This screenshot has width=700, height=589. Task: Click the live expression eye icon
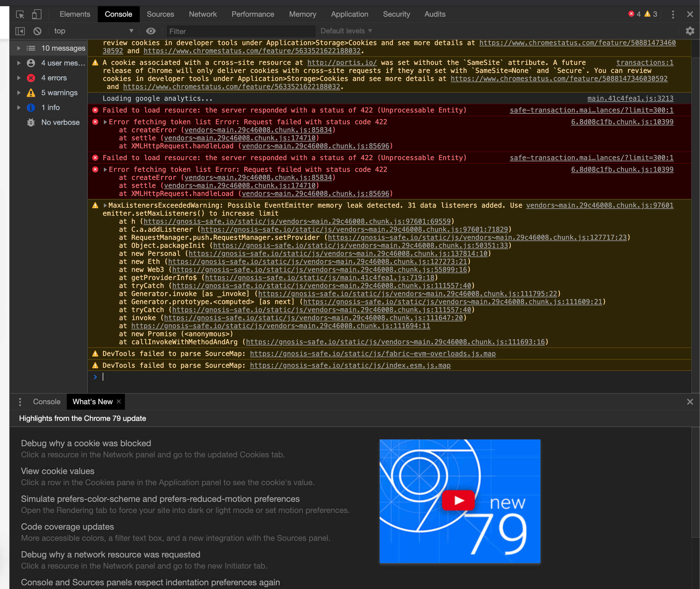[x=151, y=31]
